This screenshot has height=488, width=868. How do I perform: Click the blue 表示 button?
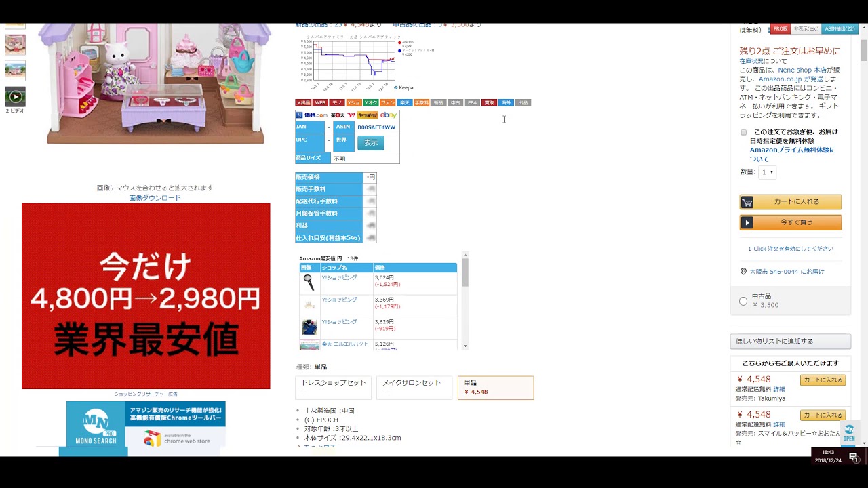pos(370,143)
